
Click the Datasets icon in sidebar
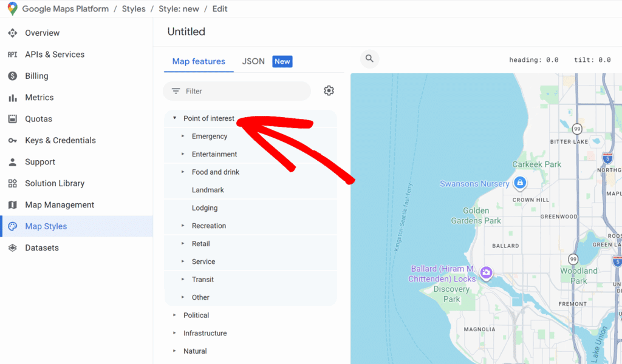point(12,248)
